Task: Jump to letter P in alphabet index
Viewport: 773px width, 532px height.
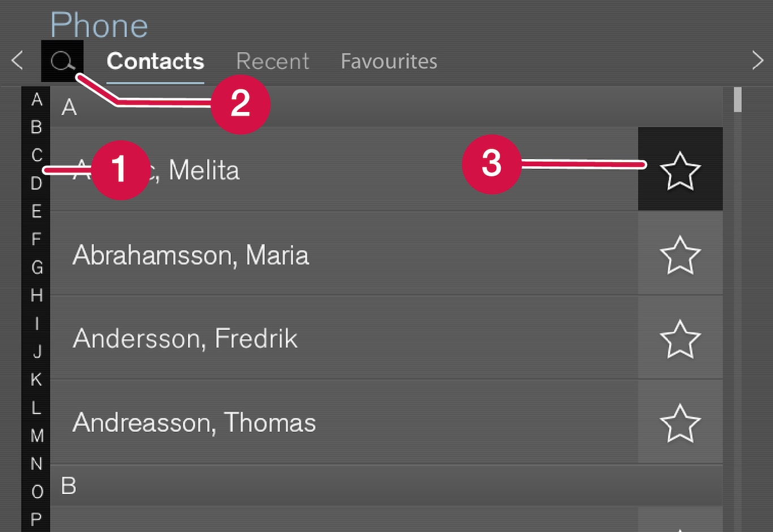Action: pyautogui.click(x=36, y=519)
